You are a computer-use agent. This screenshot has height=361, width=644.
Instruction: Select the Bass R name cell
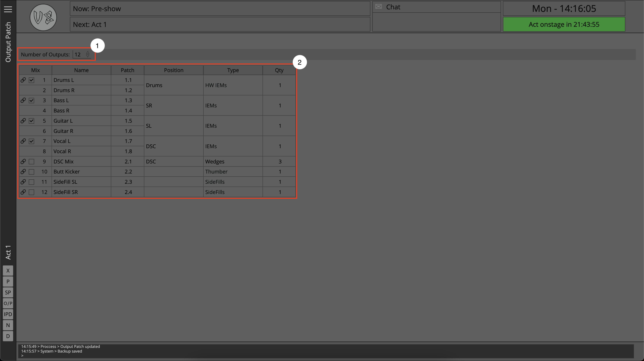click(82, 110)
